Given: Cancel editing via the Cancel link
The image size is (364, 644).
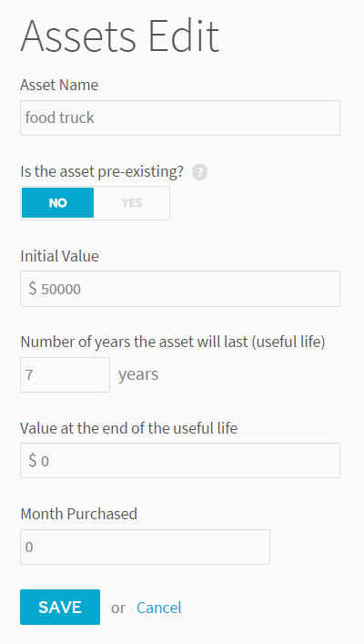Looking at the screenshot, I should click(159, 608).
